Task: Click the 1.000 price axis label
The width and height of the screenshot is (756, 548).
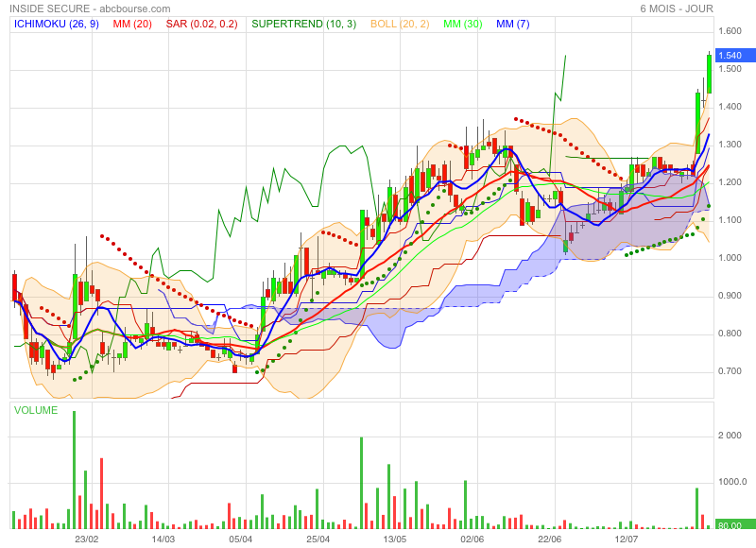Action: point(730,258)
